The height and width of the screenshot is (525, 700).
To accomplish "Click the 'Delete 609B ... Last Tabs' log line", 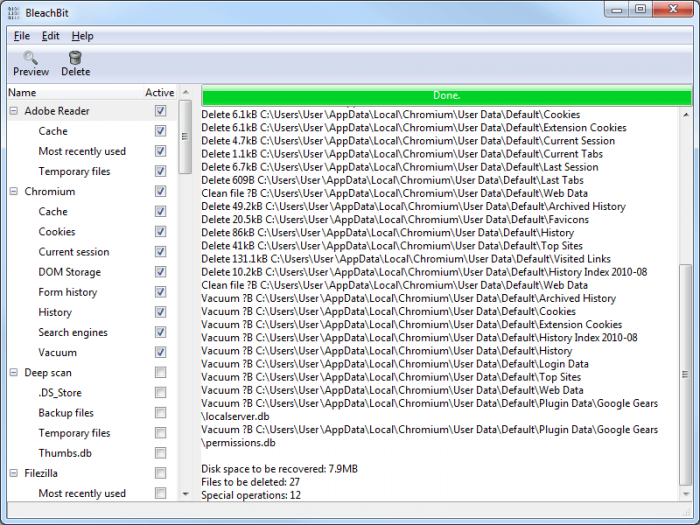I will coord(392,180).
